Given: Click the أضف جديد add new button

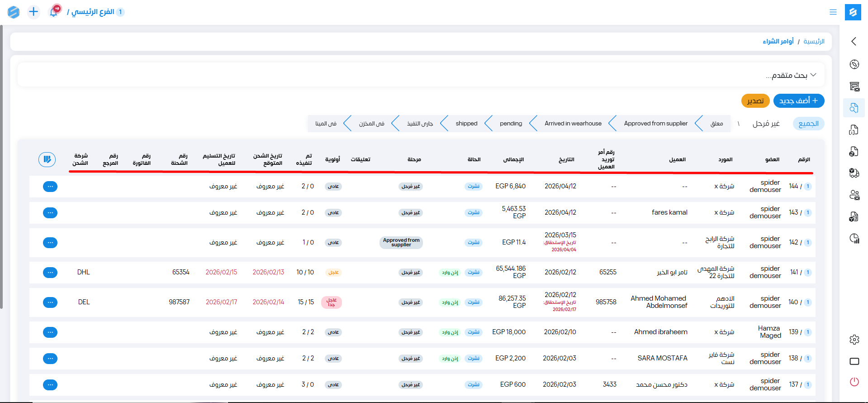Looking at the screenshot, I should click(x=798, y=101).
